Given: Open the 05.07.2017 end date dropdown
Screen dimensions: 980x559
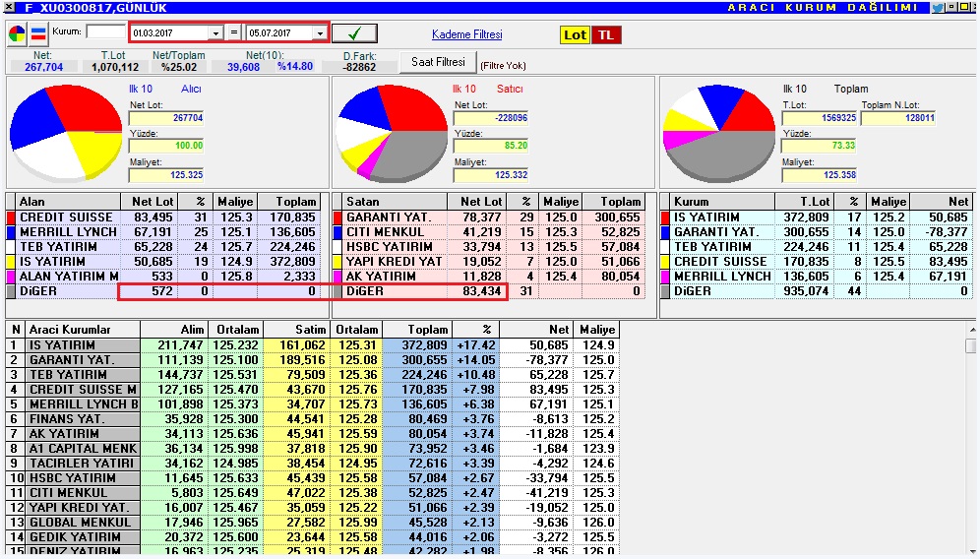Looking at the screenshot, I should click(320, 33).
